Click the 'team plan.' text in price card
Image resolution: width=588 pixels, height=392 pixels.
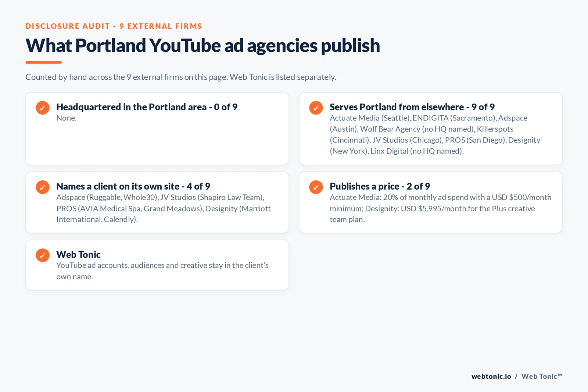[x=347, y=219]
